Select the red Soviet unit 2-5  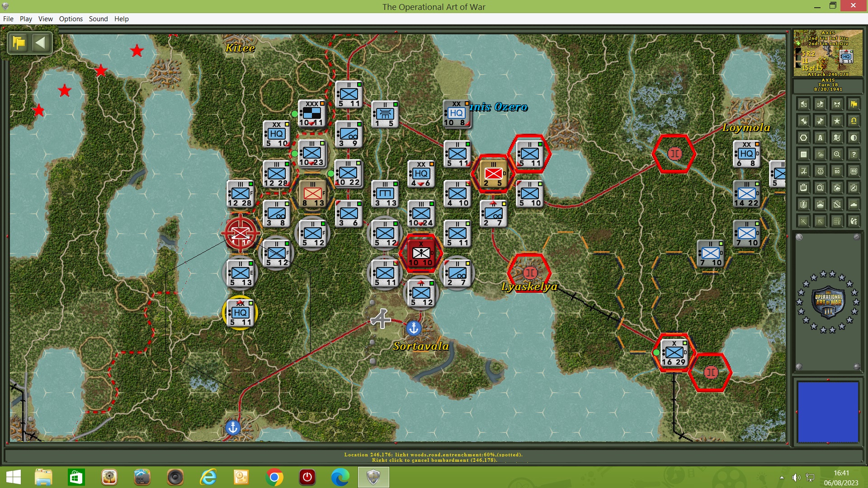click(x=493, y=174)
